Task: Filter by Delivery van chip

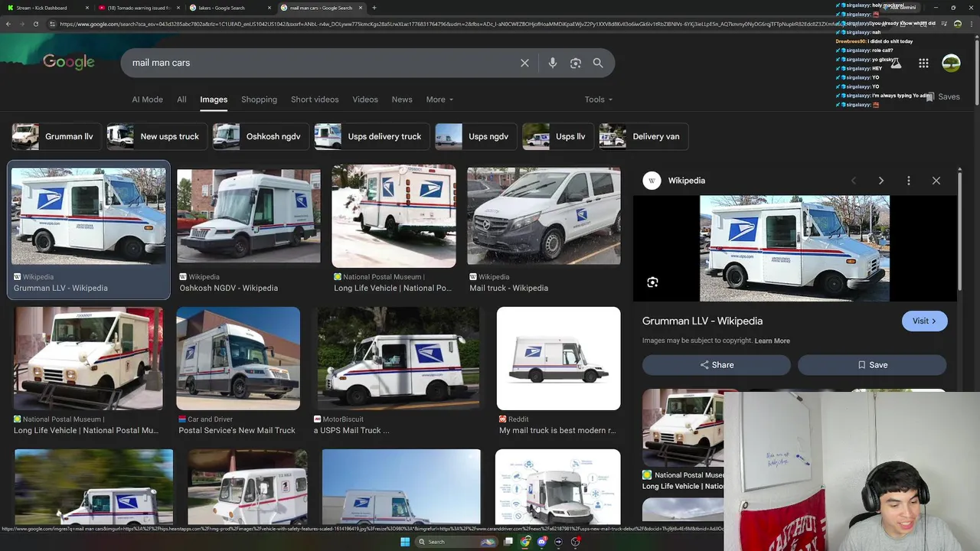Action: click(642, 136)
